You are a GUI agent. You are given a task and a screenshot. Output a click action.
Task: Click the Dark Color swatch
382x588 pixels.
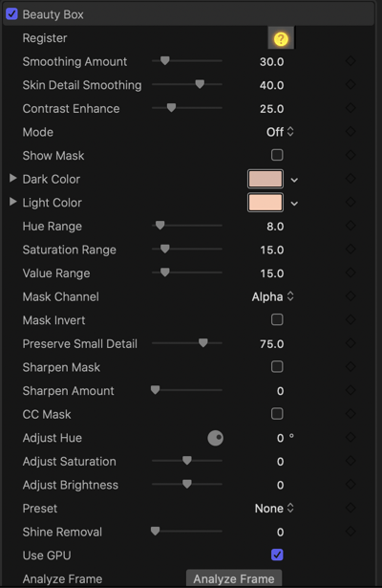click(x=265, y=179)
